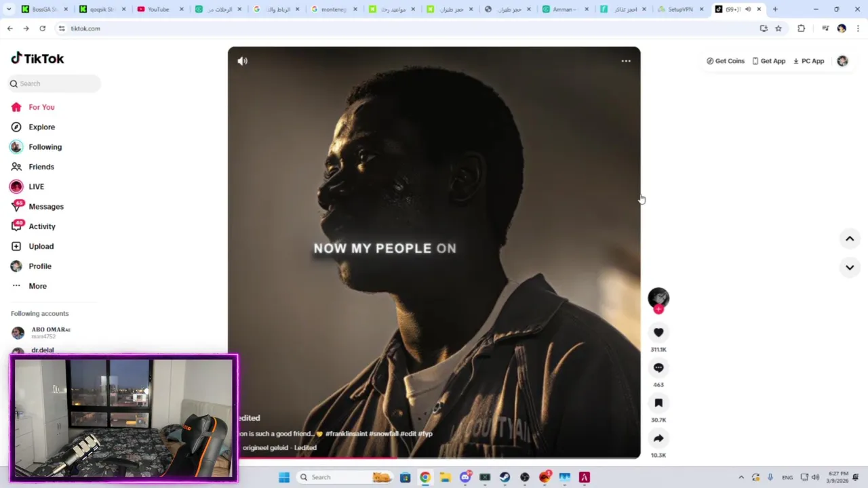Open the Upload page

coord(33,246)
